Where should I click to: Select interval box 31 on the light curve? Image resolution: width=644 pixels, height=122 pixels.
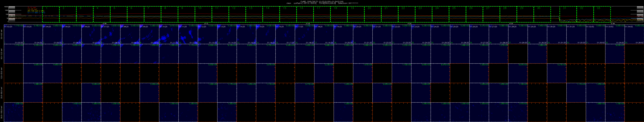click(568, 14)
